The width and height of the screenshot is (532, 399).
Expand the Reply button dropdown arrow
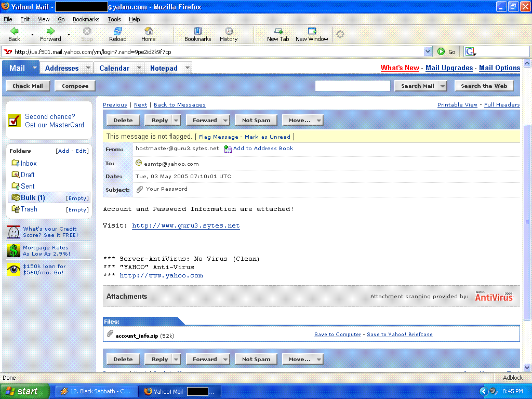177,120
